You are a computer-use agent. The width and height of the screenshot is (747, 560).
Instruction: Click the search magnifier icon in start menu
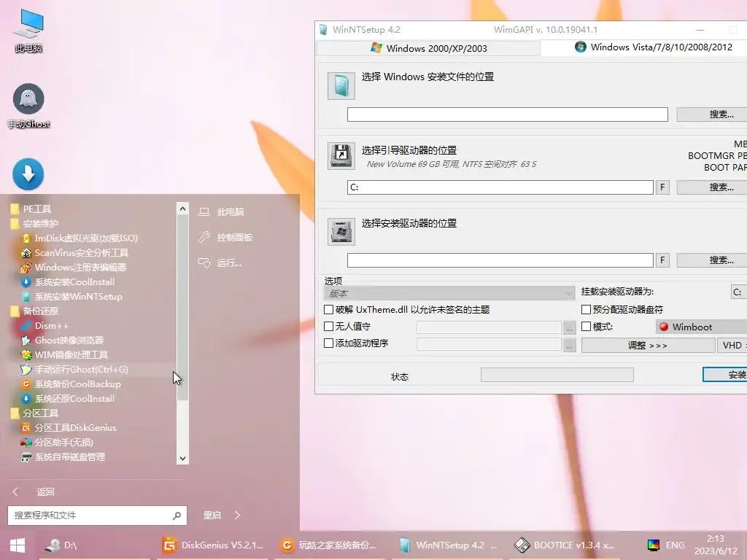pyautogui.click(x=177, y=516)
